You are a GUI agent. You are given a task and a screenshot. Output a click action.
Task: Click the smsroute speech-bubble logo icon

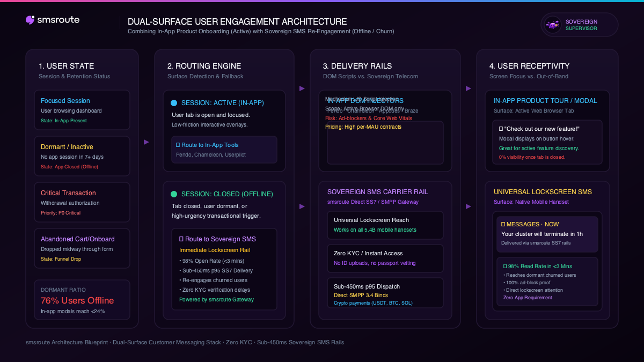click(30, 20)
